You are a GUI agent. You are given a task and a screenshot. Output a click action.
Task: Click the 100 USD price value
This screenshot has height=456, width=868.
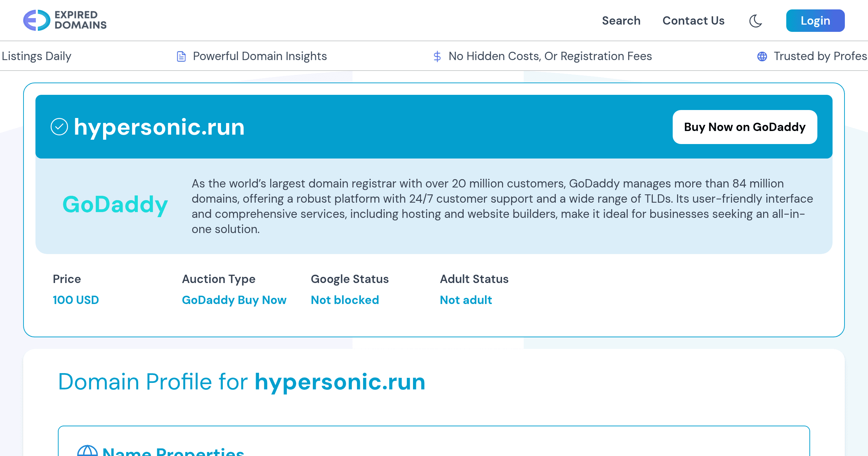[76, 300]
